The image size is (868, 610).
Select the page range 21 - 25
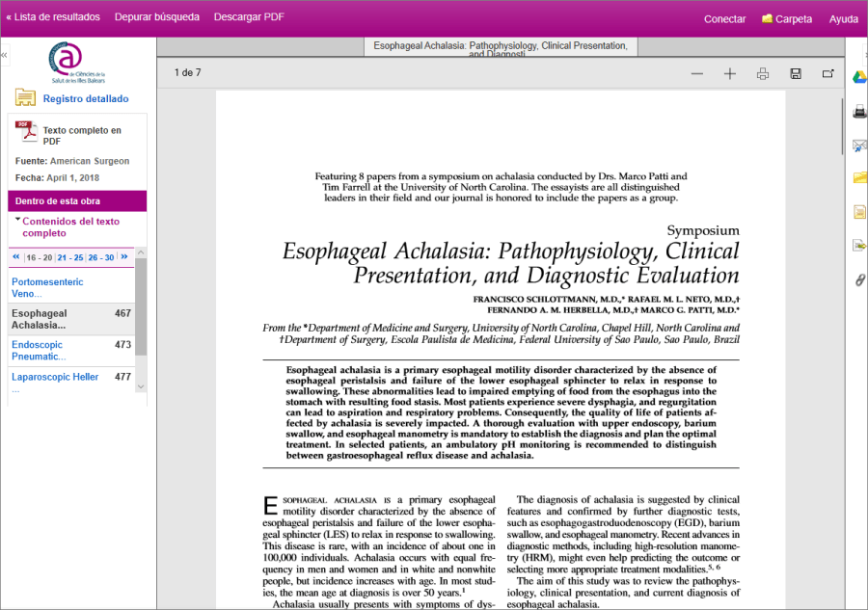coord(69,257)
